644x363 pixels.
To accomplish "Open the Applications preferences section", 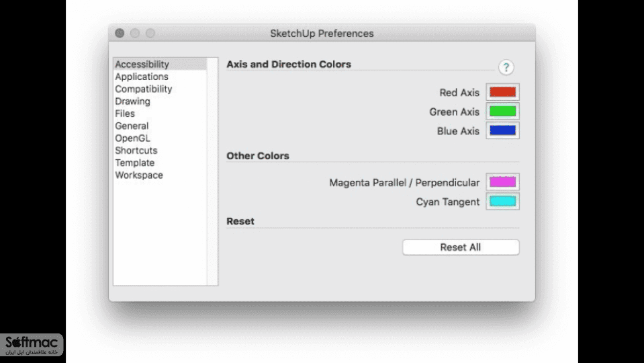I will pyautogui.click(x=160, y=77).
